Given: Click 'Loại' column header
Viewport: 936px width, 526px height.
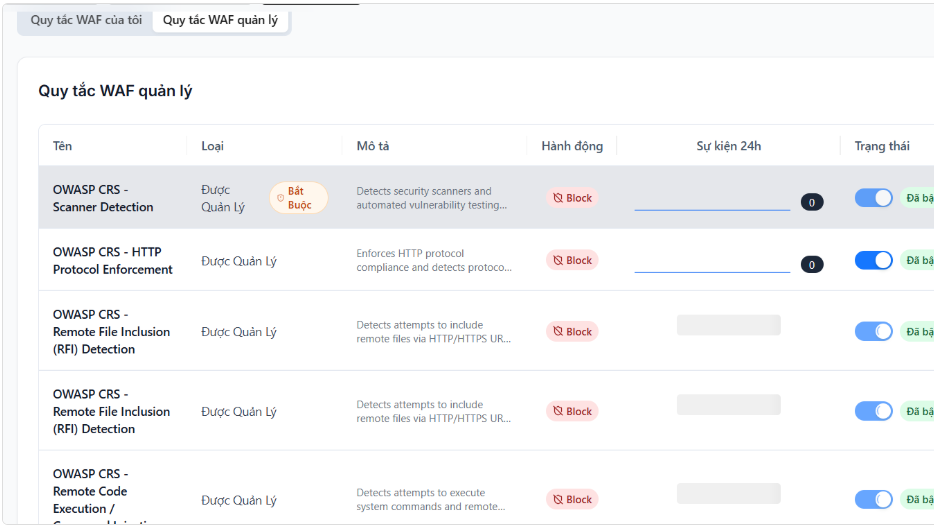Looking at the screenshot, I should 213,146.
